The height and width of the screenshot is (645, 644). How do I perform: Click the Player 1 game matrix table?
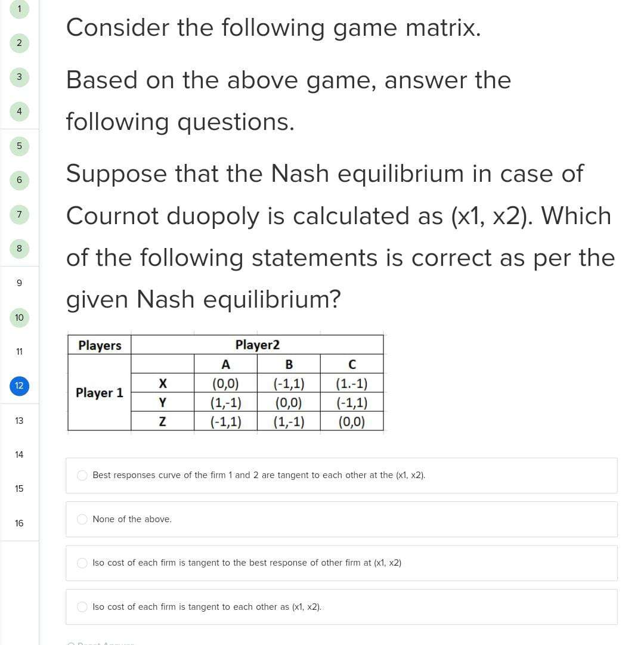(x=227, y=384)
